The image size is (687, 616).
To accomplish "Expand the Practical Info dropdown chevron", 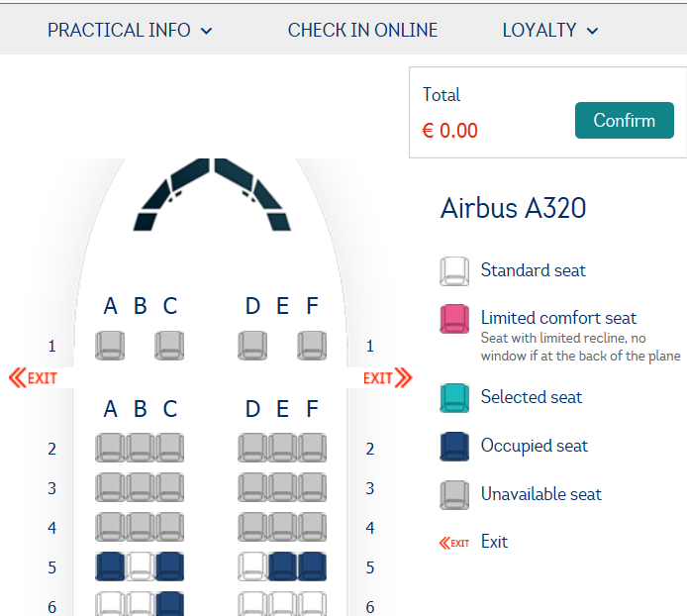I will (206, 31).
